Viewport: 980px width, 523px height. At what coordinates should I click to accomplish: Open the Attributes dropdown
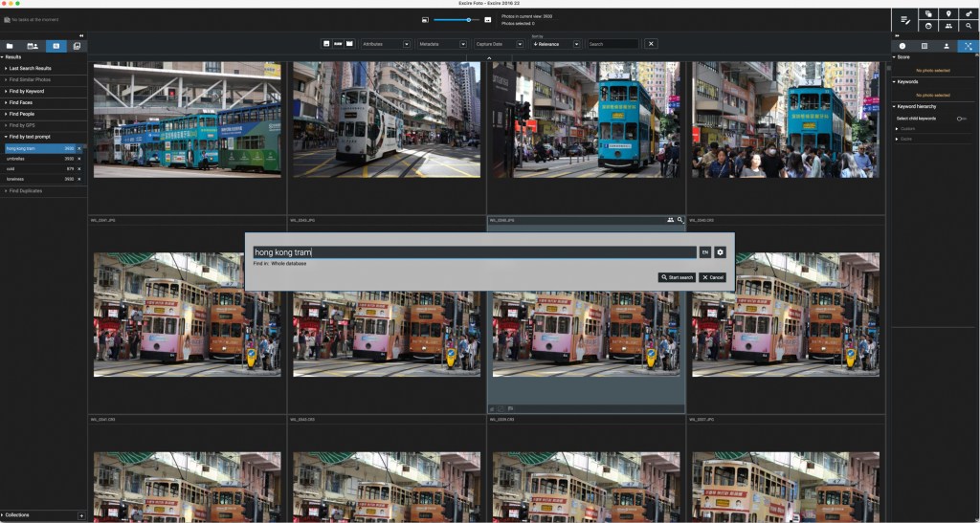pos(386,44)
